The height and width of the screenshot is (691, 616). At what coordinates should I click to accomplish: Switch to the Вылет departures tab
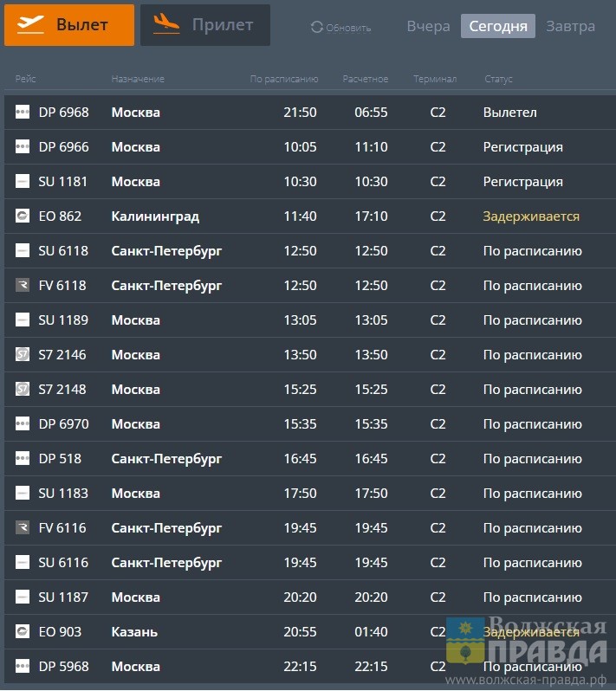coord(69,25)
